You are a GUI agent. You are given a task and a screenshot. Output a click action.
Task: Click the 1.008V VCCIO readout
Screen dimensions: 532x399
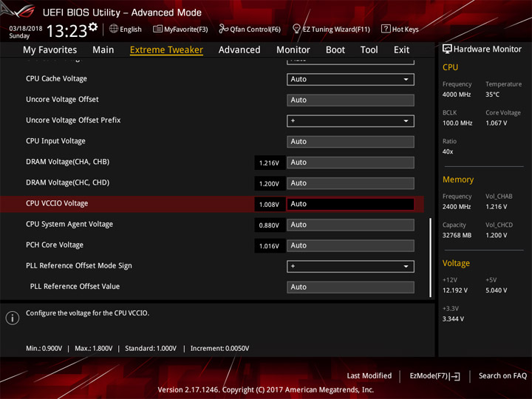[x=270, y=204]
